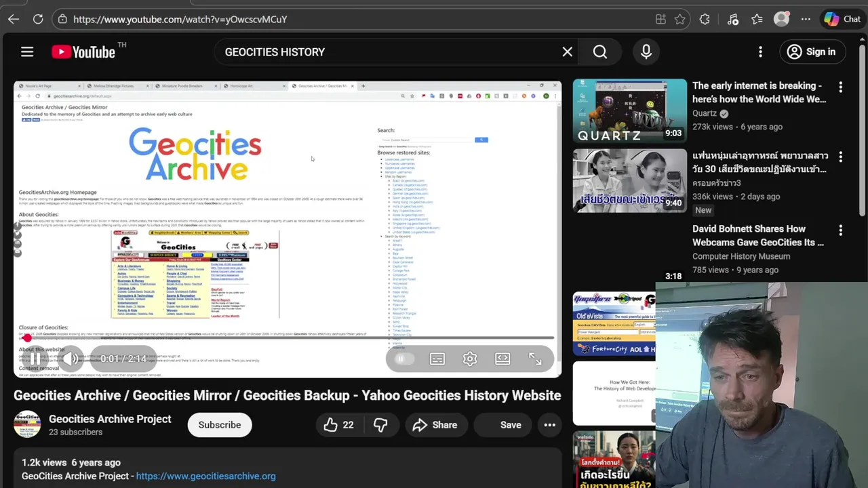
Task: Open options for Thai nurse video
Action: click(840, 157)
